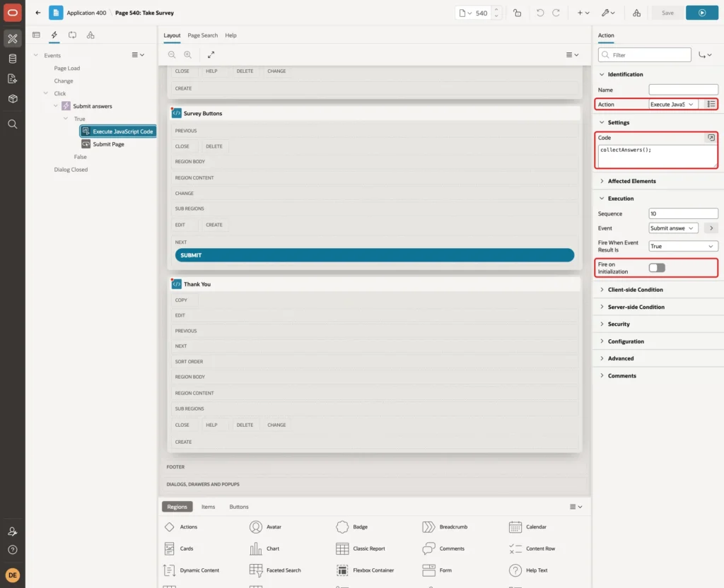
Task: Switch to the Page Shared Components tab
Action: (x=90, y=35)
